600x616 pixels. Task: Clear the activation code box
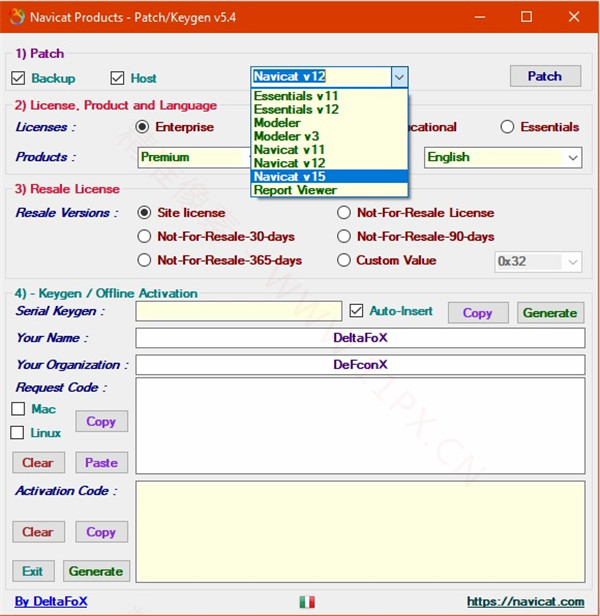[x=38, y=532]
